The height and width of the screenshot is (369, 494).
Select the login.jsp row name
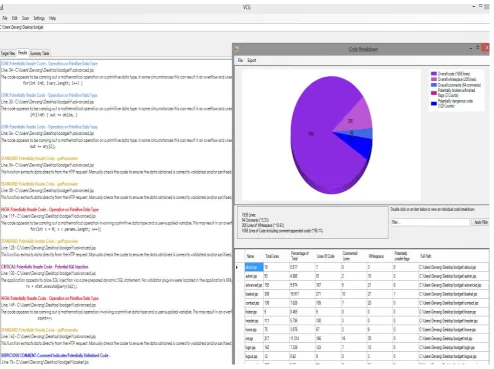pos(254,348)
